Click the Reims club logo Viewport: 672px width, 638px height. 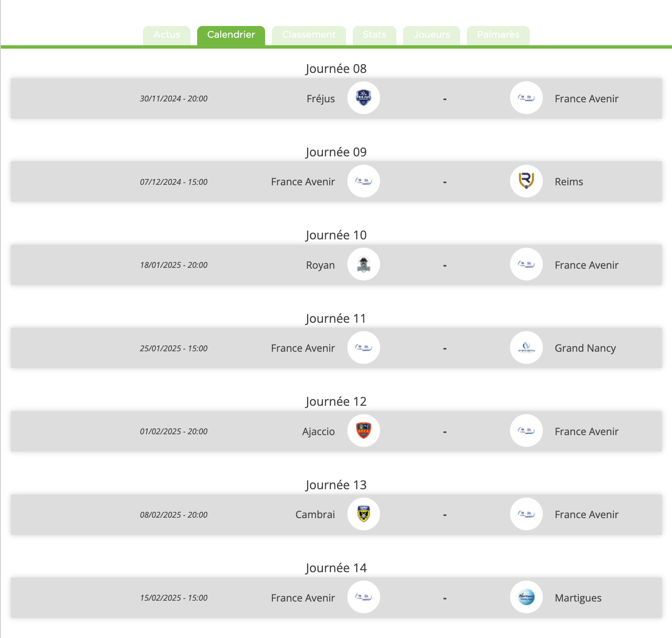tap(526, 181)
